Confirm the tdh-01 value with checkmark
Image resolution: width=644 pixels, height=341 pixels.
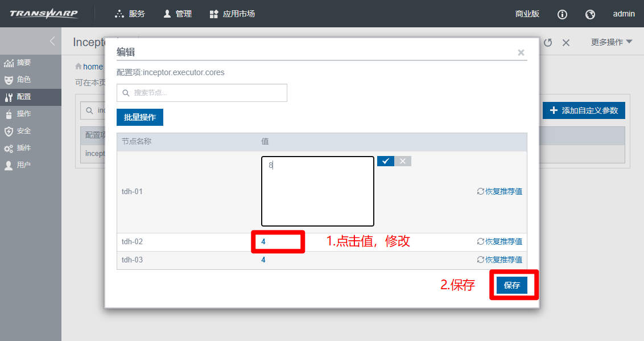[x=385, y=161]
